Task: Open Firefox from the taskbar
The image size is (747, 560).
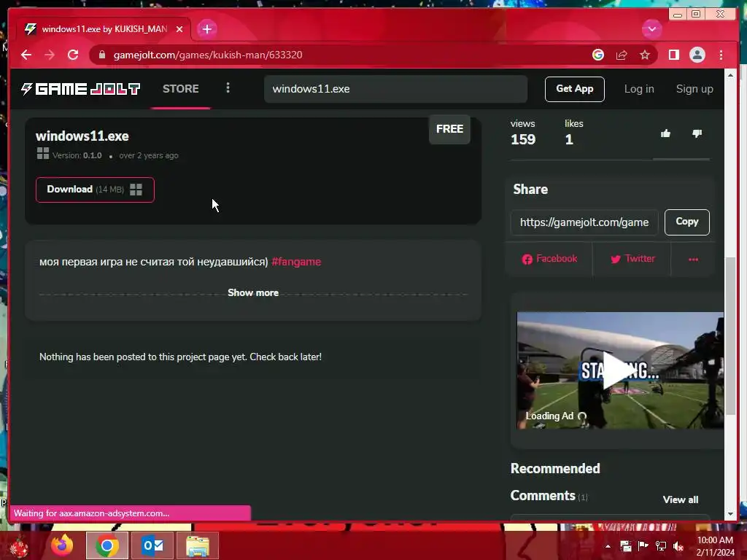Action: pos(62,545)
